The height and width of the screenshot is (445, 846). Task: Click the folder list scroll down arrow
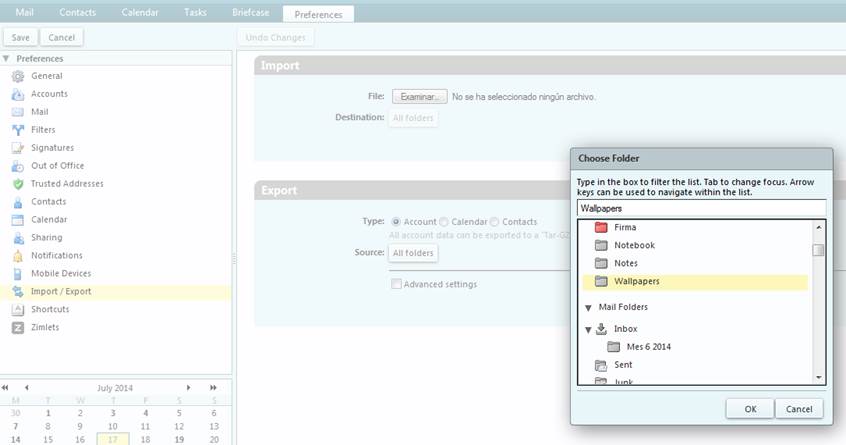pyautogui.click(x=818, y=378)
